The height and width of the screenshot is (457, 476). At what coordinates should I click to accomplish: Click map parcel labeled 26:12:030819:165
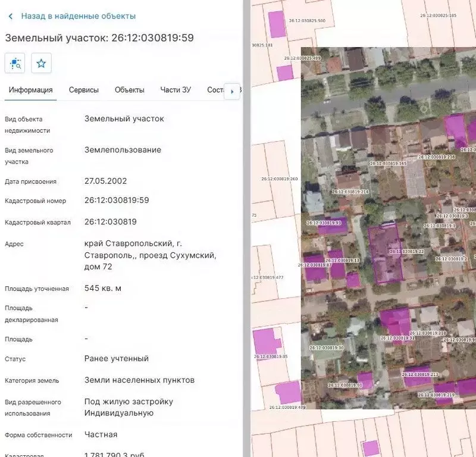tap(388, 163)
